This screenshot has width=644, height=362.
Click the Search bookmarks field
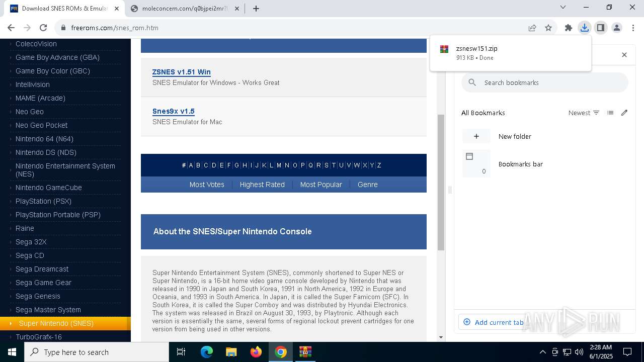[x=545, y=82]
